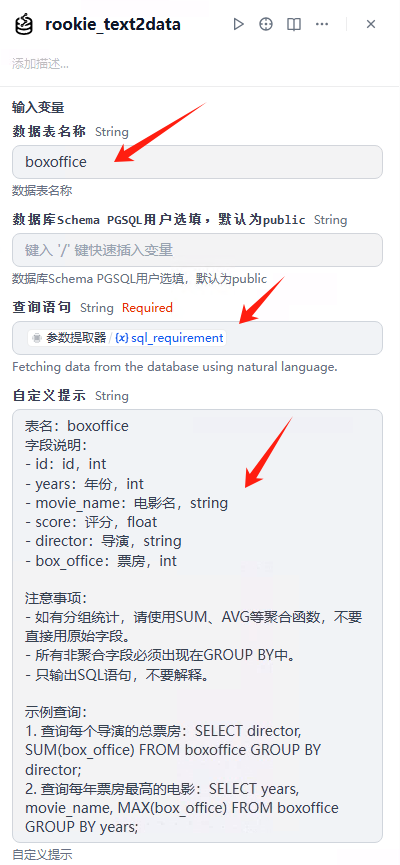400x865 pixels.
Task: Click the rookie_text2data title to rename
Action: click(x=113, y=24)
